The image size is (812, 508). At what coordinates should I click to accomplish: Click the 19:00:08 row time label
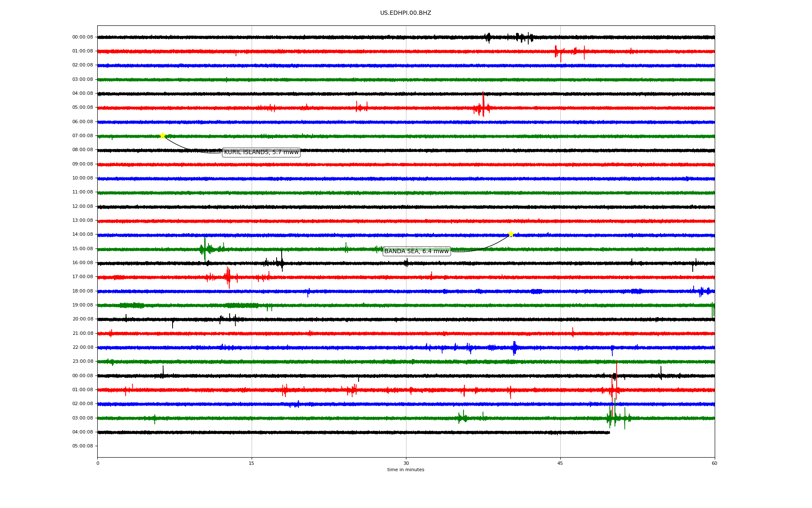pos(82,305)
